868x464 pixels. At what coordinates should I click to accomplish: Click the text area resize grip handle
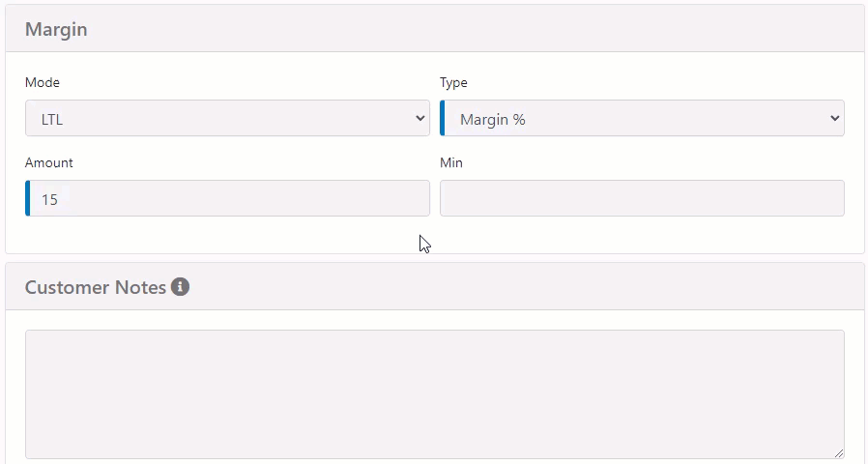[x=839, y=453]
